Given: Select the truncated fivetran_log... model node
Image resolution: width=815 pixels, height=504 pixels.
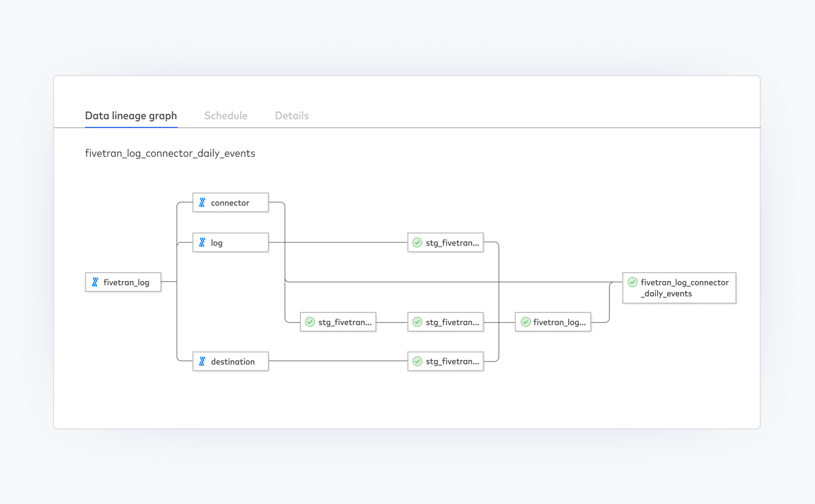Looking at the screenshot, I should click(553, 322).
